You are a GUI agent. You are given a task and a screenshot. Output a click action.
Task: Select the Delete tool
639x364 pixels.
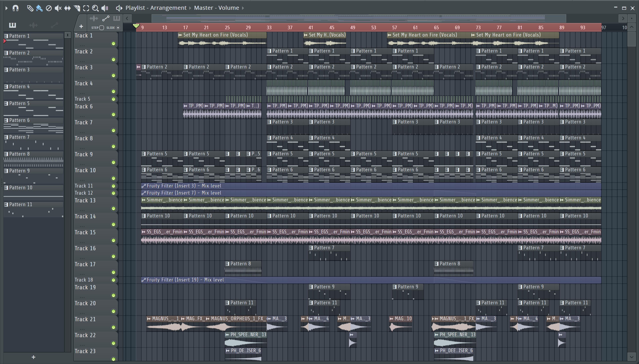click(49, 8)
